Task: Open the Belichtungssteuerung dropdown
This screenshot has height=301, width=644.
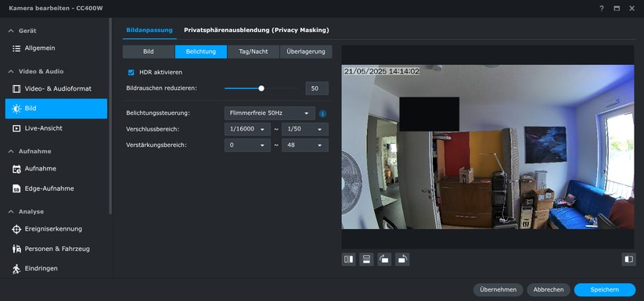Action: click(269, 113)
